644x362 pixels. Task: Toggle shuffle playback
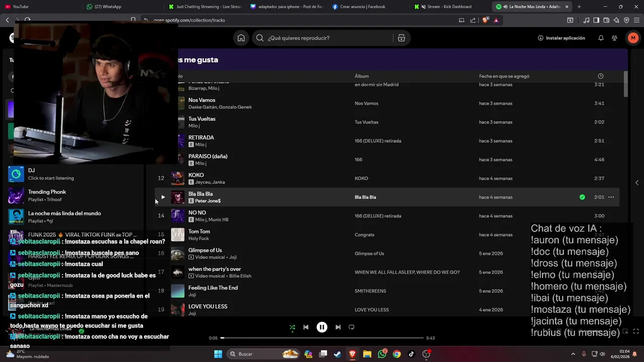pos(292,327)
